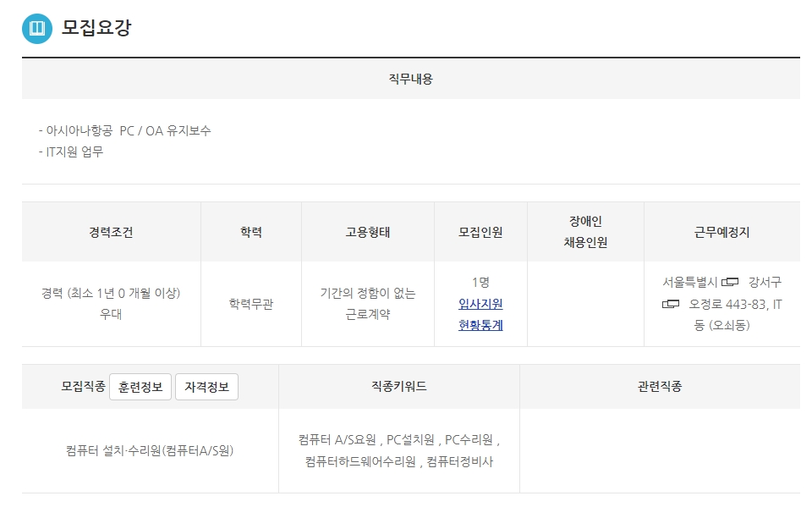
Task: Click the 고용형태 column header
Action: (x=368, y=230)
